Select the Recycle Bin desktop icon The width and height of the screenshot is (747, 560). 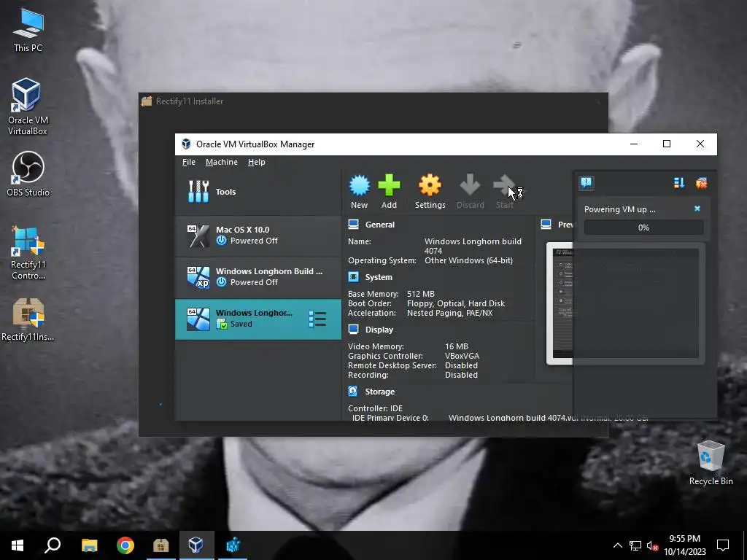coord(711,463)
